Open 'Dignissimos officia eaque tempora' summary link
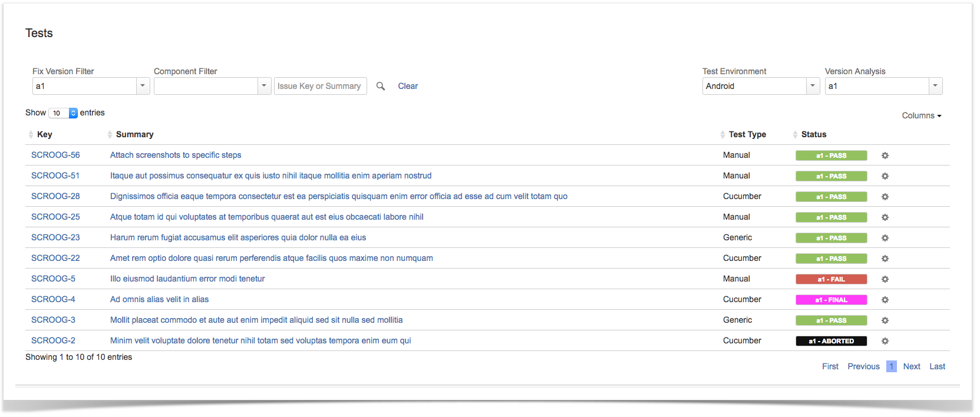This screenshot has height=417, width=980. (339, 196)
